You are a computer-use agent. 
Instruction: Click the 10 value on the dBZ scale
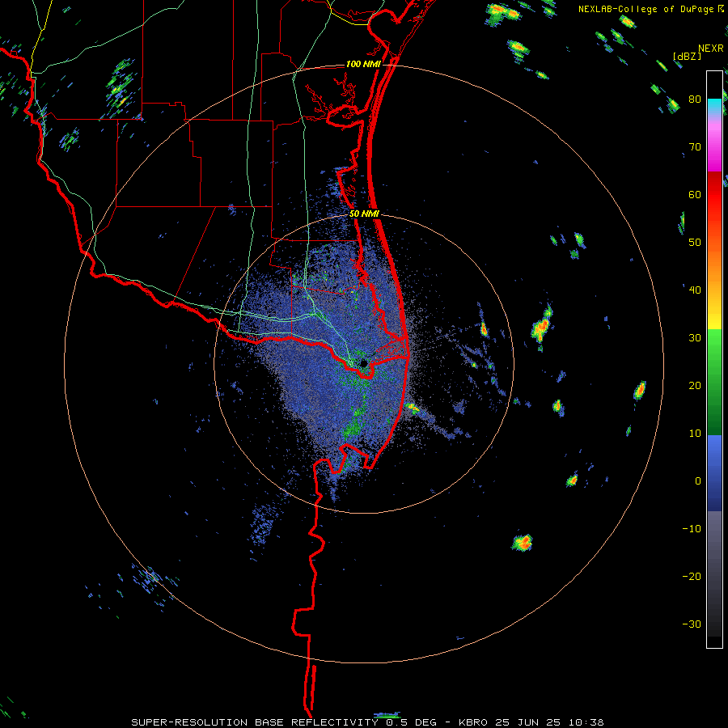coord(695,434)
